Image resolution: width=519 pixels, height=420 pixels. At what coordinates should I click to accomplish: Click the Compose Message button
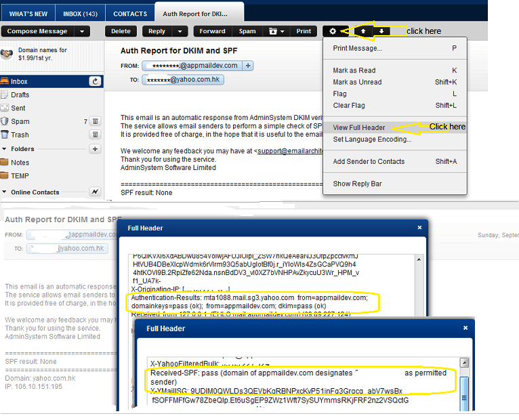(37, 31)
